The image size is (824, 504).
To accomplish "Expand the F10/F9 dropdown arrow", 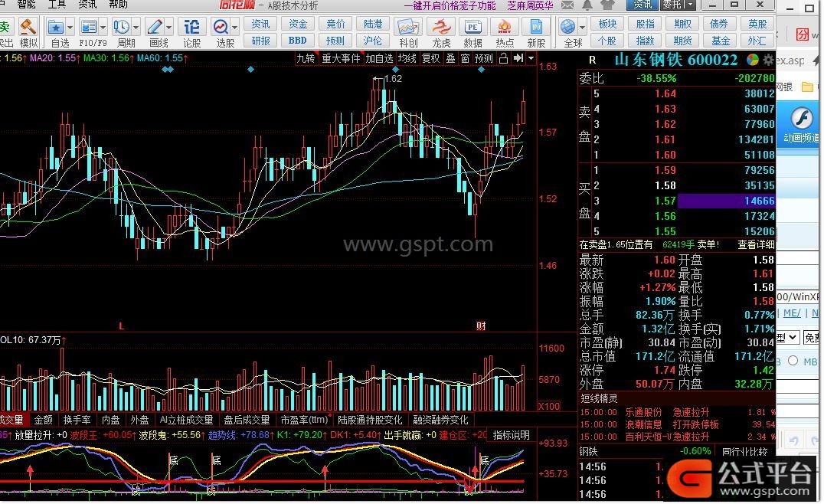I will (x=103, y=27).
